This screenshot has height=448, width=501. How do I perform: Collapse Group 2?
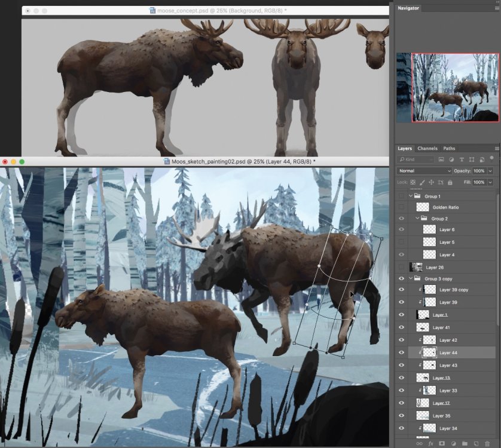click(417, 219)
